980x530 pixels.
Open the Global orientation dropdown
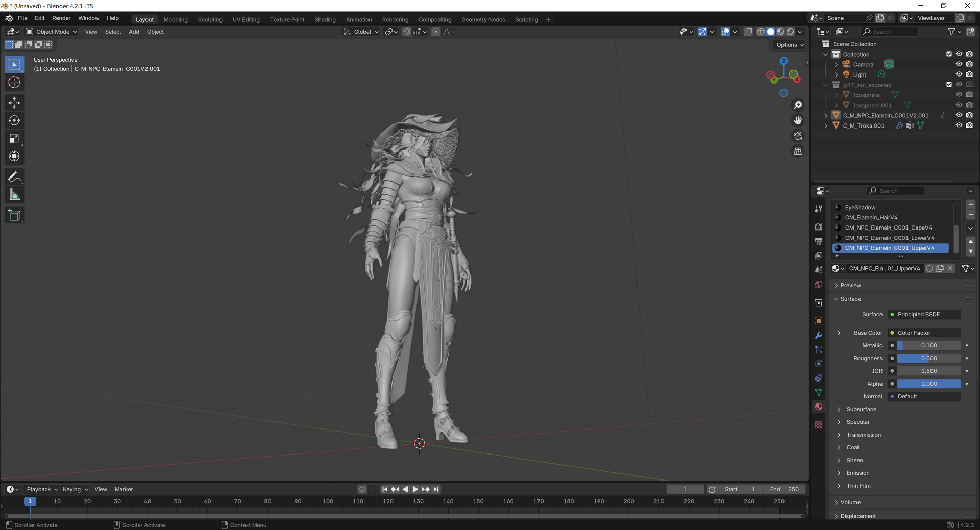(361, 32)
